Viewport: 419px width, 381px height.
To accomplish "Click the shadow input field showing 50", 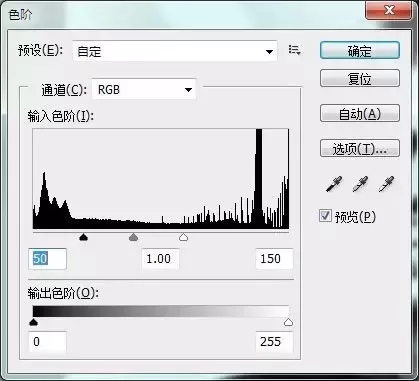I will click(48, 259).
